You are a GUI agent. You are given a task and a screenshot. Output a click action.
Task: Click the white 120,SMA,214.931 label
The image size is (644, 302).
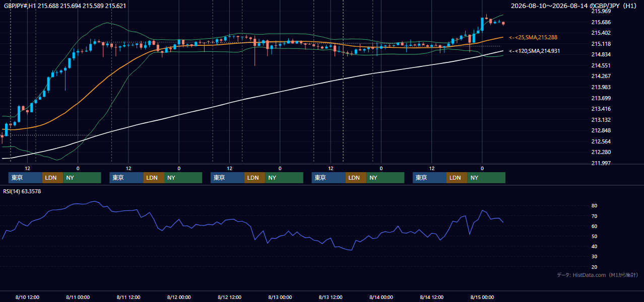(x=534, y=51)
